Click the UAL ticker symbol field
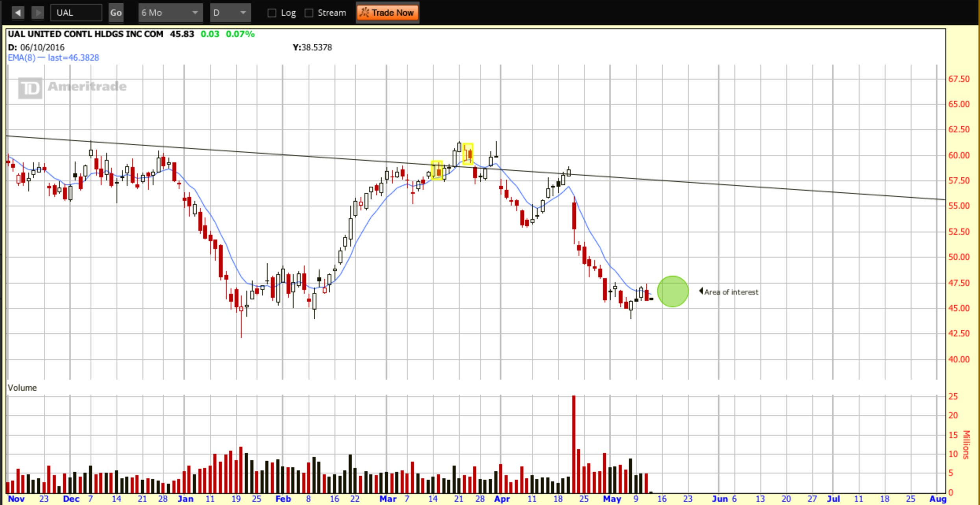 (x=76, y=13)
